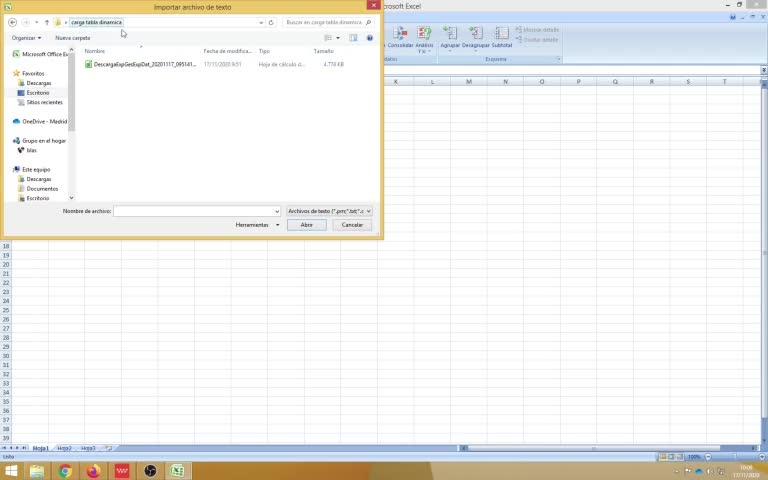Open help in the import dialog
The height and width of the screenshot is (480, 768).
click(x=370, y=38)
